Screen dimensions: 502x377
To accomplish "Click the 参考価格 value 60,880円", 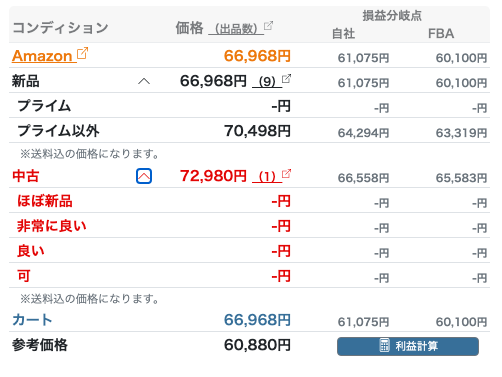I will click(x=257, y=345).
